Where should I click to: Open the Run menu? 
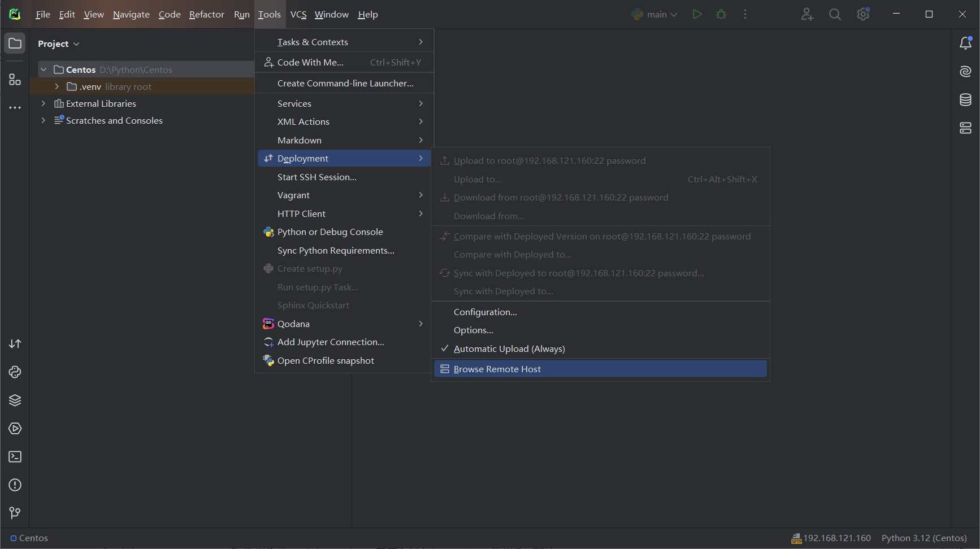242,14
